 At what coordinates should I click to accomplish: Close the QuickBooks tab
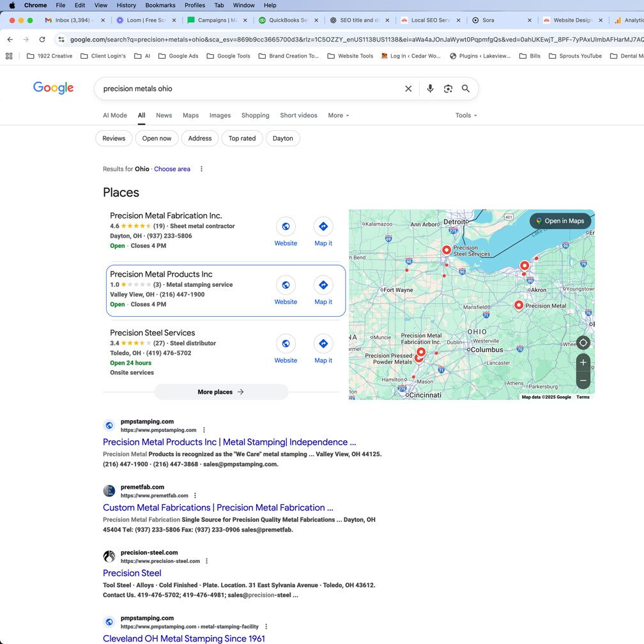(316, 20)
